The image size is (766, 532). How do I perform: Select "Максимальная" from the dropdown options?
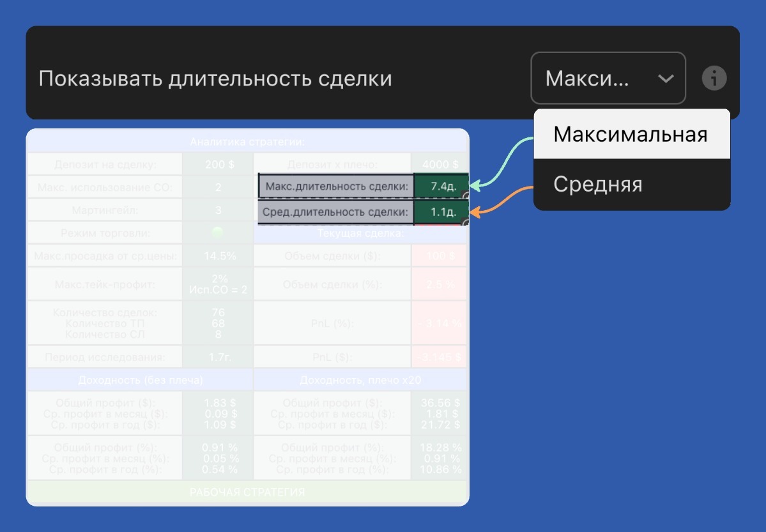click(x=631, y=134)
